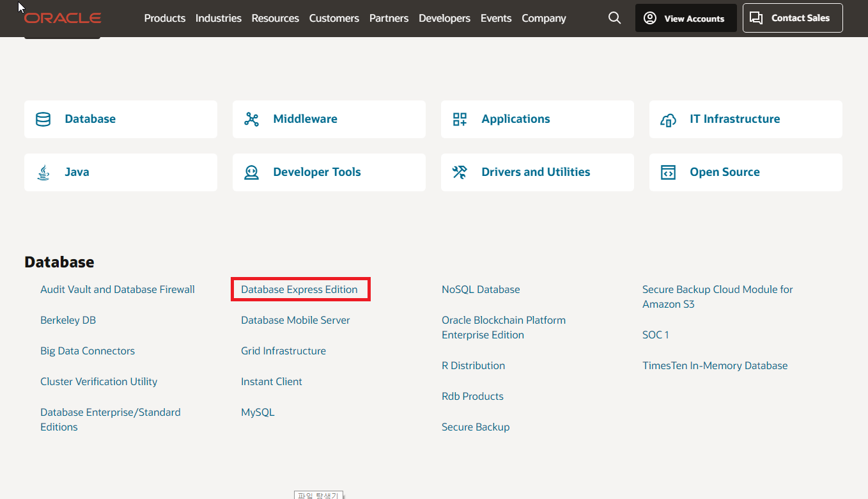Open the SOC 1 link

coord(655,335)
